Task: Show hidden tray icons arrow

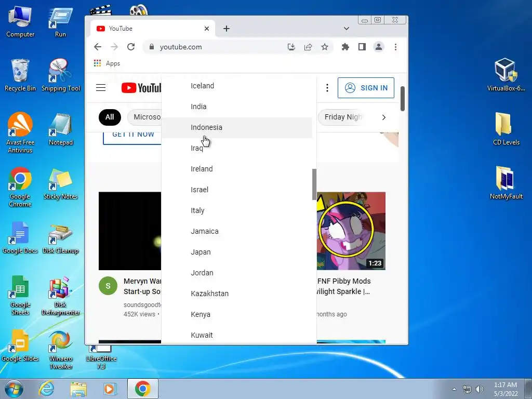Action: click(x=454, y=389)
